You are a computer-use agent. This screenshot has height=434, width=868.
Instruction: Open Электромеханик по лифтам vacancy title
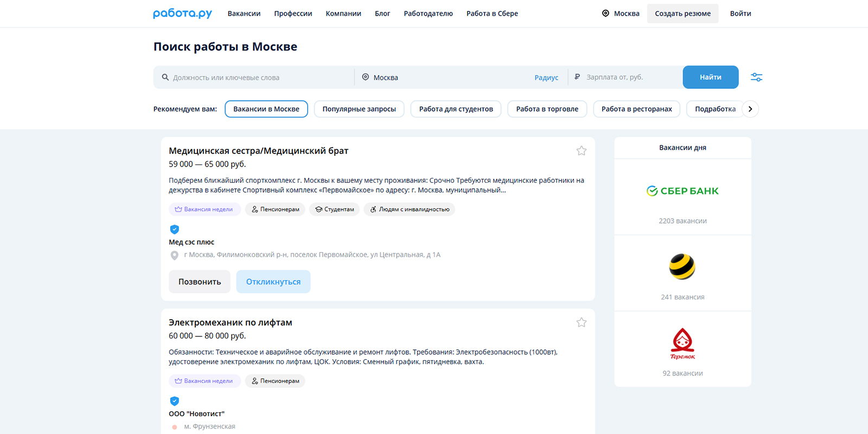click(x=231, y=322)
